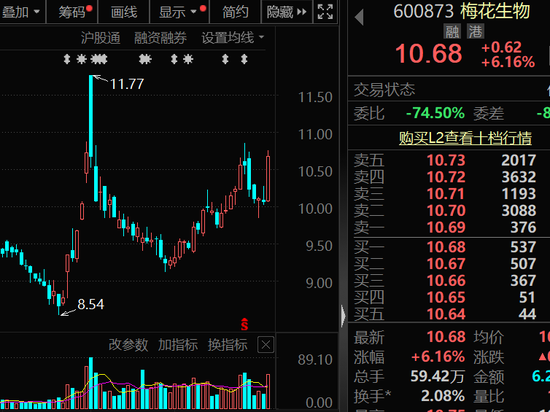Open the 叠加 overlay dropdown
Screen dimensions: 550x412
(21, 12)
